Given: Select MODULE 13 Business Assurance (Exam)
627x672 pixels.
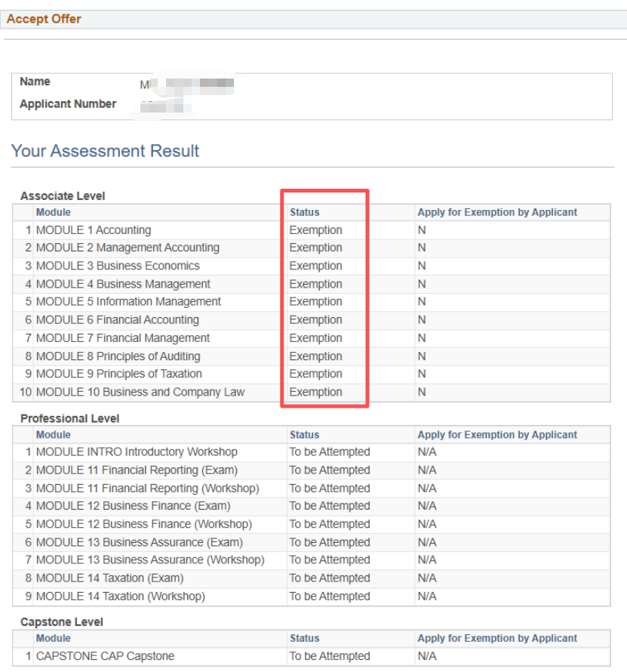Looking at the screenshot, I should point(139,542).
